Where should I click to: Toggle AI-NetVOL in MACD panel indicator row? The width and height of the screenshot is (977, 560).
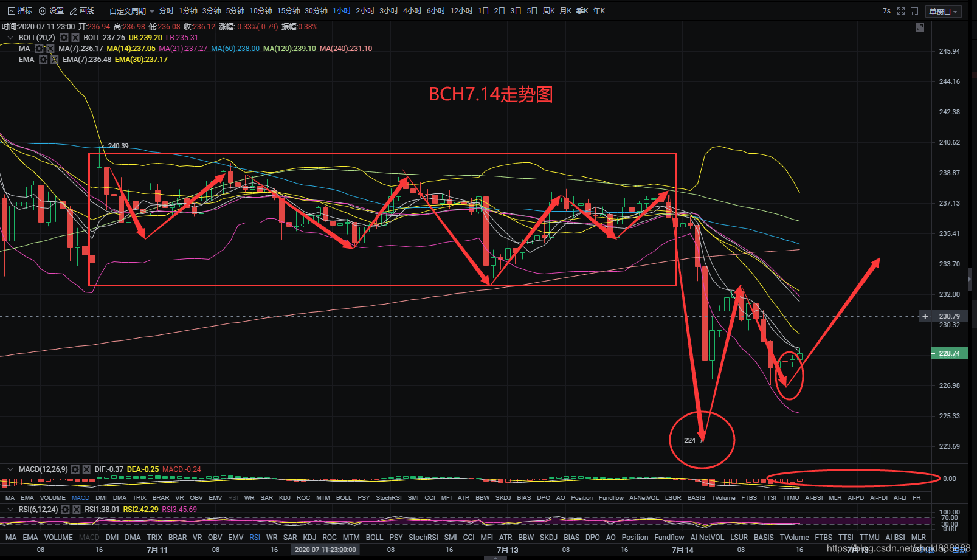pyautogui.click(x=644, y=498)
